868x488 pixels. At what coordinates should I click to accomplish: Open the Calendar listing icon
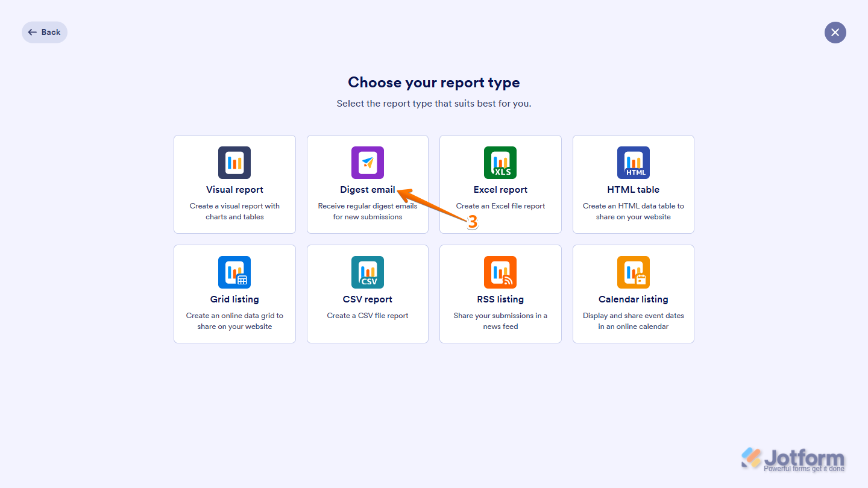click(x=633, y=272)
